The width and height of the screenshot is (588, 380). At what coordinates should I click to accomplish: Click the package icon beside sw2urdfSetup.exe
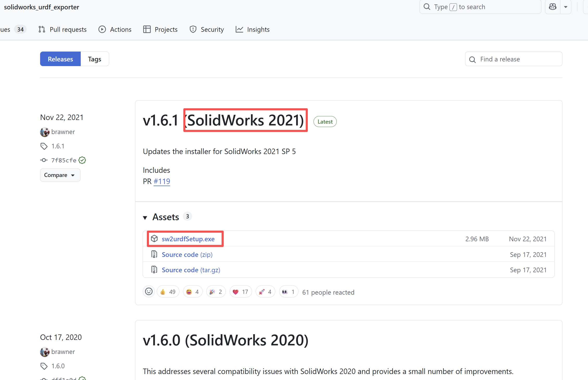point(155,238)
